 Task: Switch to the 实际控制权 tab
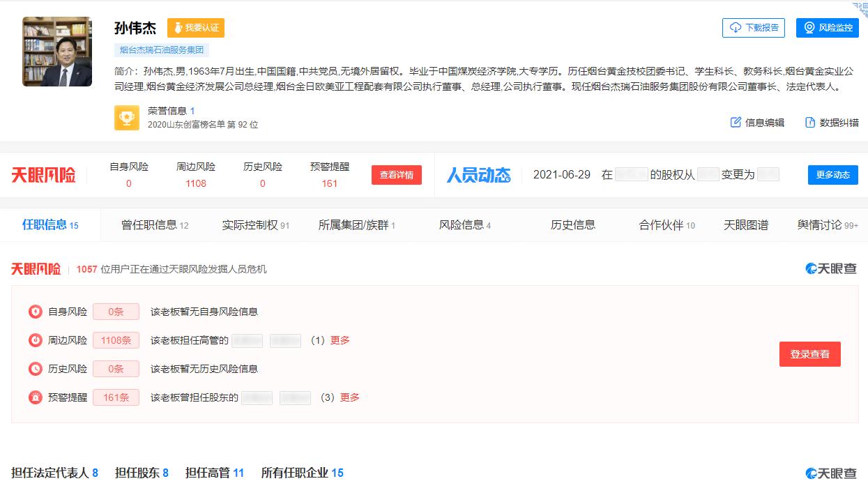[256, 225]
